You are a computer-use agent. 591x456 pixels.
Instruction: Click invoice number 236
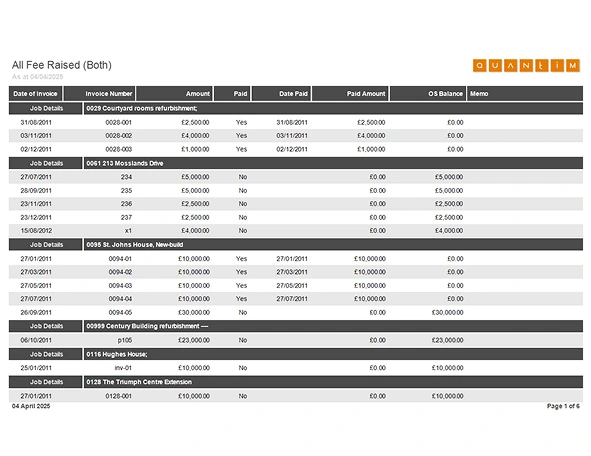tap(126, 204)
